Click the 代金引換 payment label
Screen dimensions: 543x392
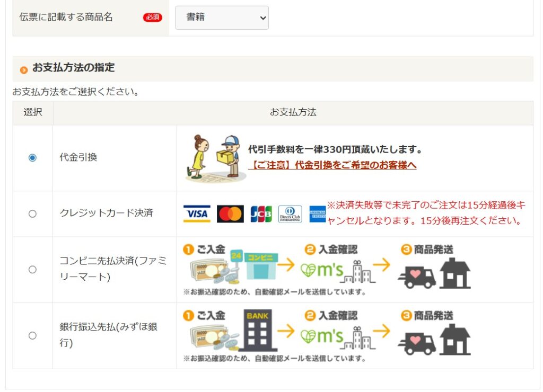tap(78, 158)
